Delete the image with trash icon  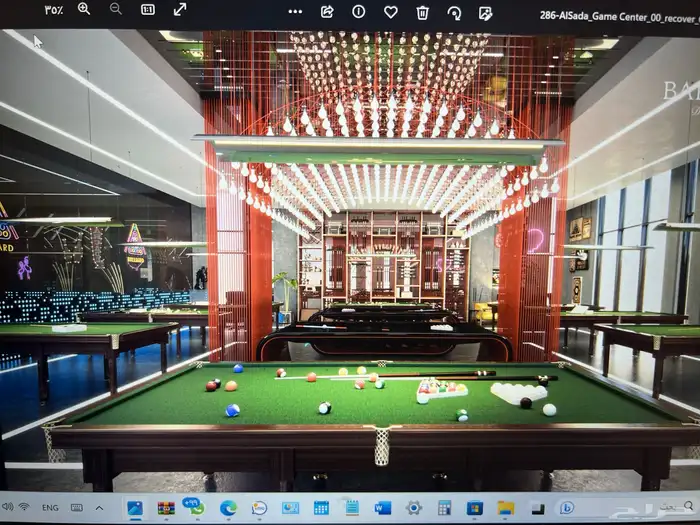pyautogui.click(x=423, y=12)
